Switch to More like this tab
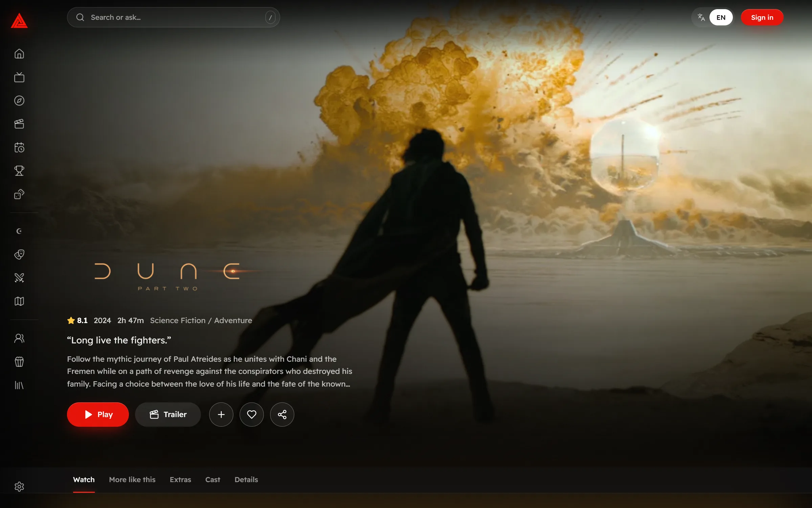This screenshot has width=812, height=508. [x=132, y=480]
